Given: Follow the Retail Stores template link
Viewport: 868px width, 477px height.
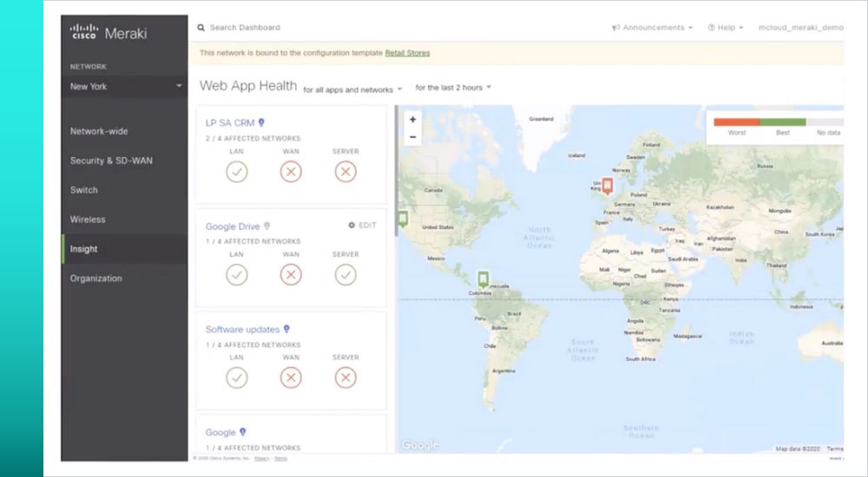Looking at the screenshot, I should click(407, 53).
